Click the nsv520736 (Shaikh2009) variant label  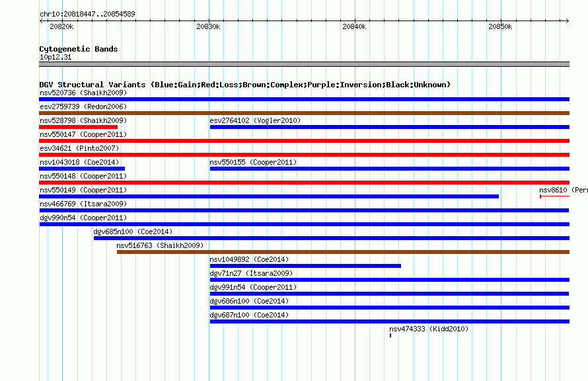[83, 93]
